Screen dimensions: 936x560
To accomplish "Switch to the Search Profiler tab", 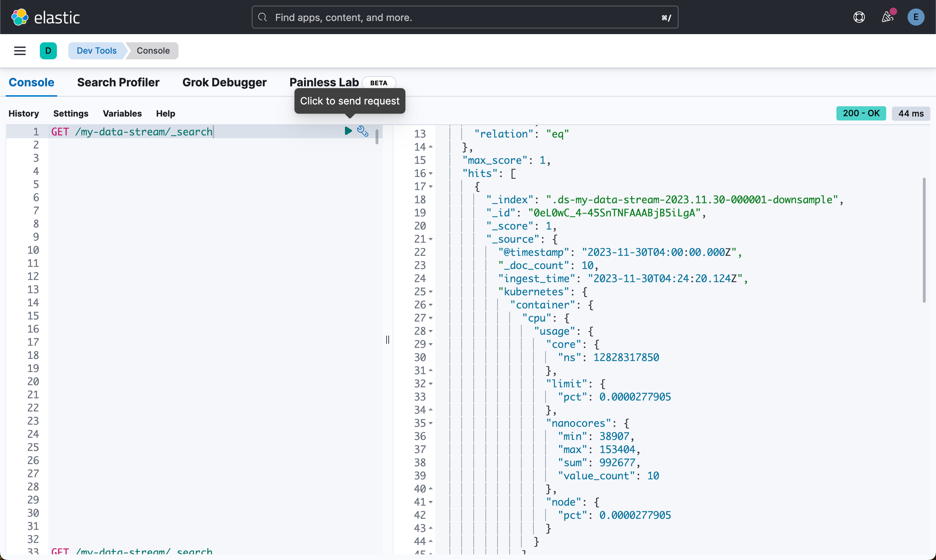I will pyautogui.click(x=118, y=82).
